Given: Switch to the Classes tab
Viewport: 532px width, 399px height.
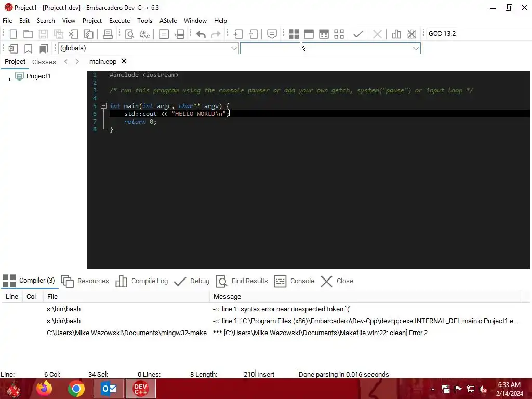Looking at the screenshot, I should pyautogui.click(x=44, y=62).
